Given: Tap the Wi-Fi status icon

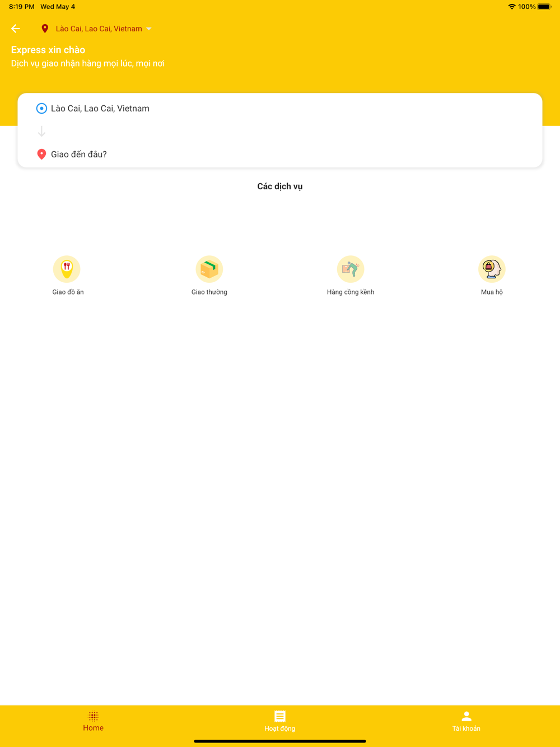Looking at the screenshot, I should tap(512, 7).
